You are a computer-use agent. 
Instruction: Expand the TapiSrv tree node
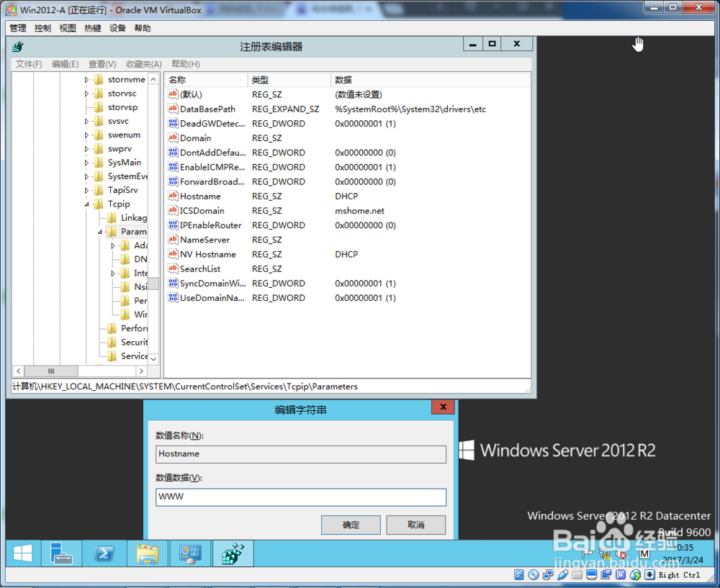coord(86,190)
